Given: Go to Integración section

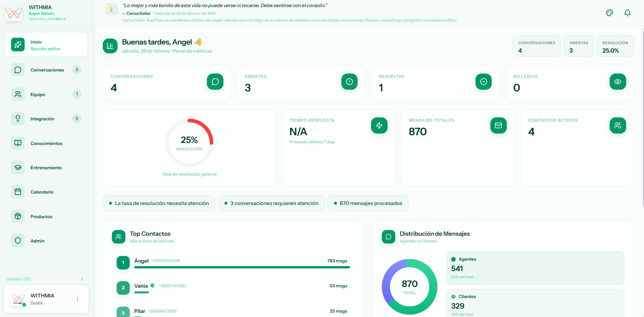Looking at the screenshot, I should [42, 119].
